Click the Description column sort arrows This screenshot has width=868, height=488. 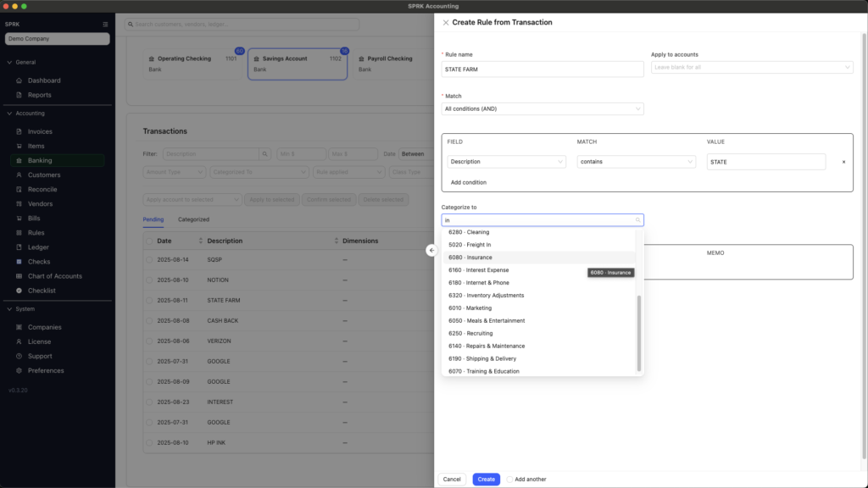336,241
